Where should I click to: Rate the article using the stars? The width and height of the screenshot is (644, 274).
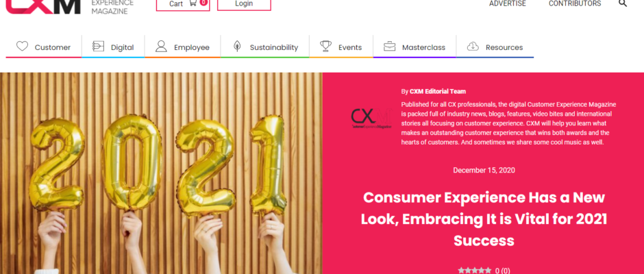(x=474, y=271)
